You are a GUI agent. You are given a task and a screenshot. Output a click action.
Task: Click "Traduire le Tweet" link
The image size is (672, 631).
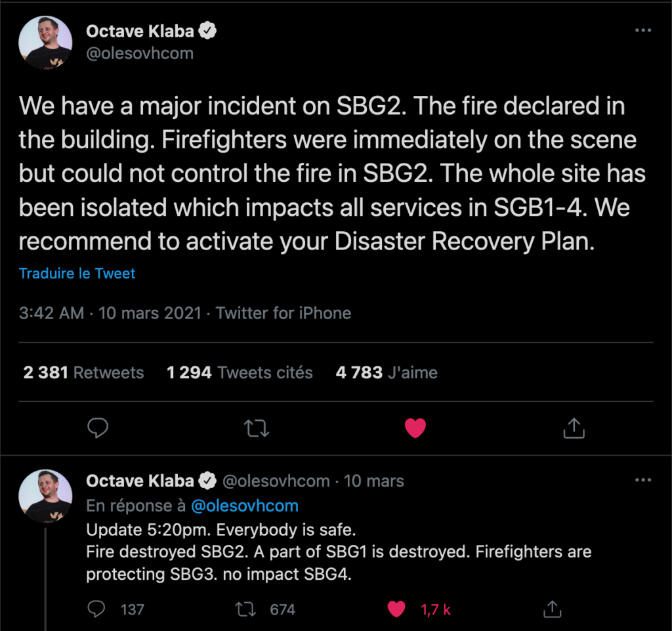[x=77, y=273]
